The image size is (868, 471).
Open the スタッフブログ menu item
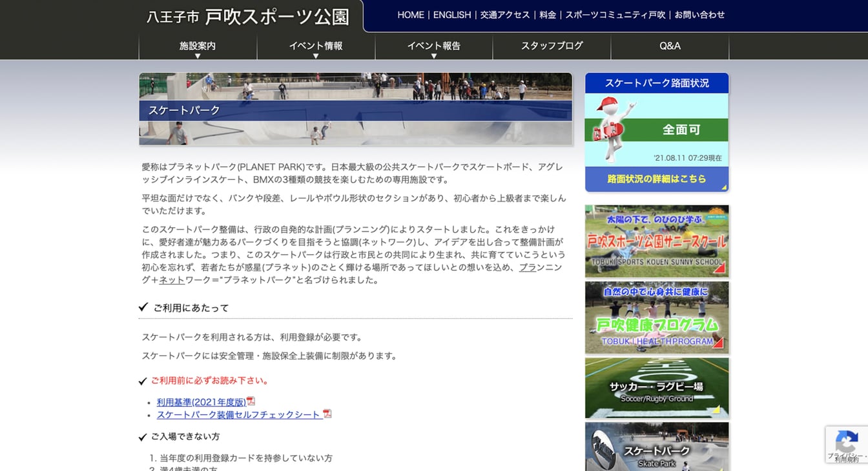pyautogui.click(x=552, y=46)
